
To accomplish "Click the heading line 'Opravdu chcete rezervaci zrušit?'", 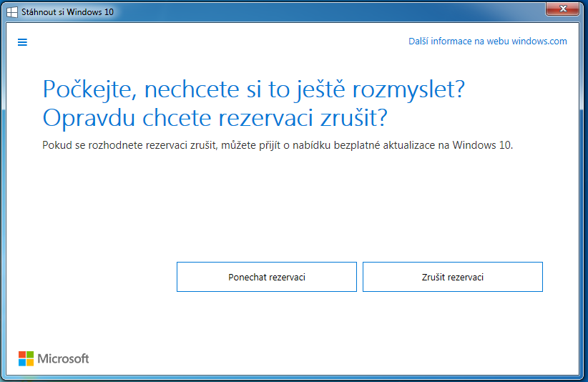I will pos(215,118).
